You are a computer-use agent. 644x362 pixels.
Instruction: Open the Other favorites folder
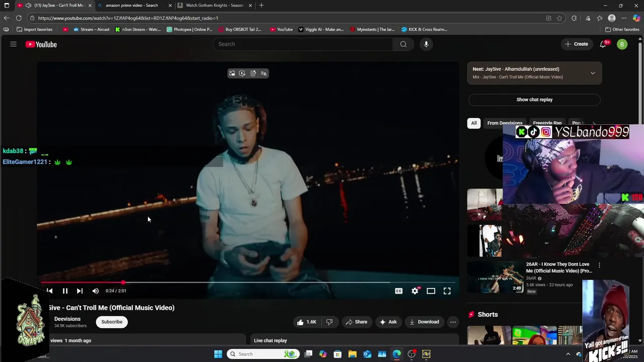click(x=622, y=30)
